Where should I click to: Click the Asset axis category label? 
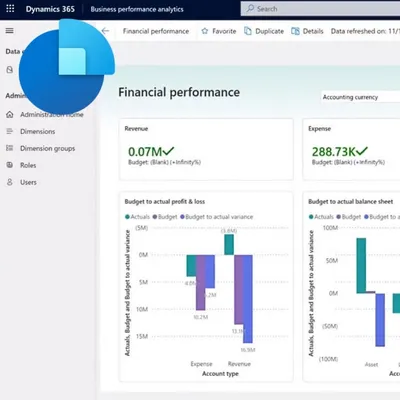[x=371, y=364]
